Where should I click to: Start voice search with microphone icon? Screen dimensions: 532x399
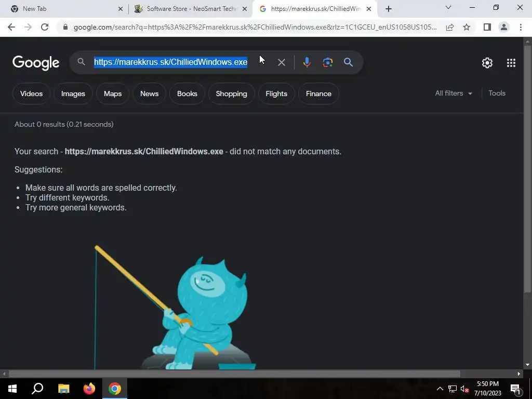click(307, 62)
